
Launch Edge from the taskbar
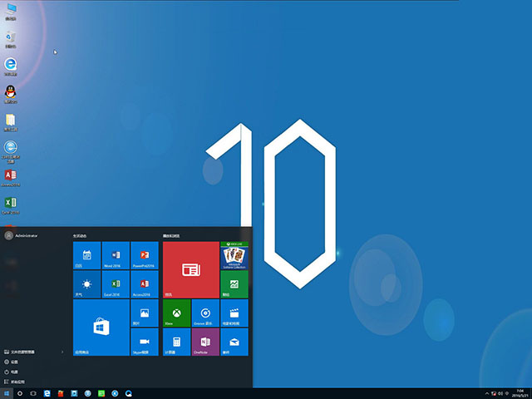47,393
